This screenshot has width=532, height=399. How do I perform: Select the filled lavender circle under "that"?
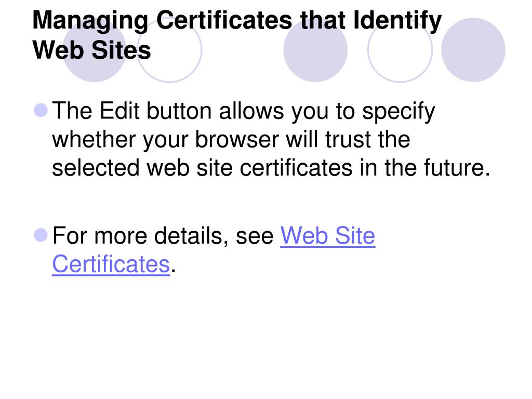[315, 50]
